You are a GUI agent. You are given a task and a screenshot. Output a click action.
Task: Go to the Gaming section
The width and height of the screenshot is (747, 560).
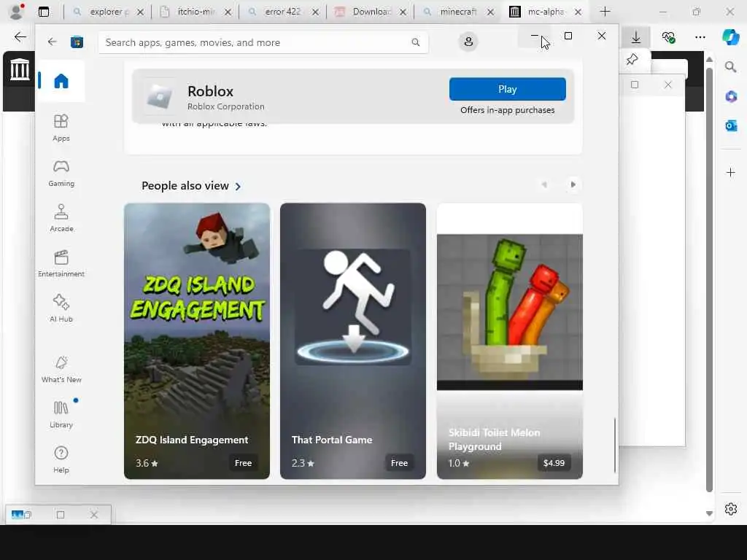tap(61, 174)
